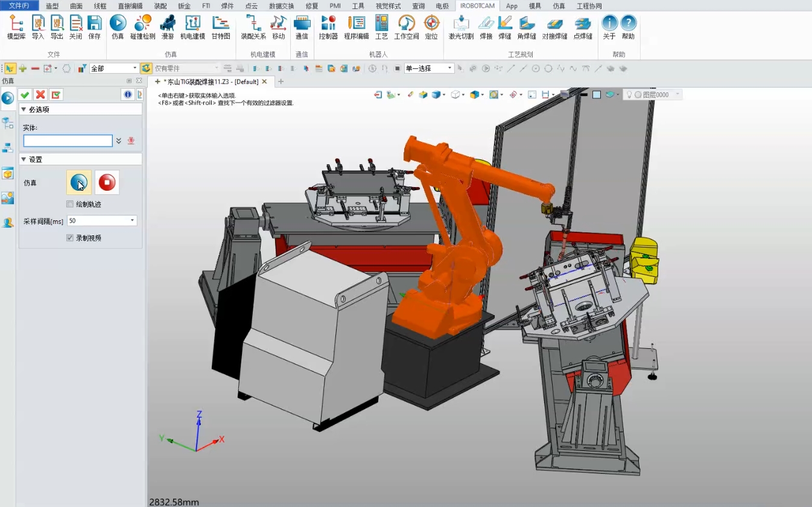Enable the 绘制轨迹 checkbox
Screen dimensions: 812x507
click(x=70, y=204)
